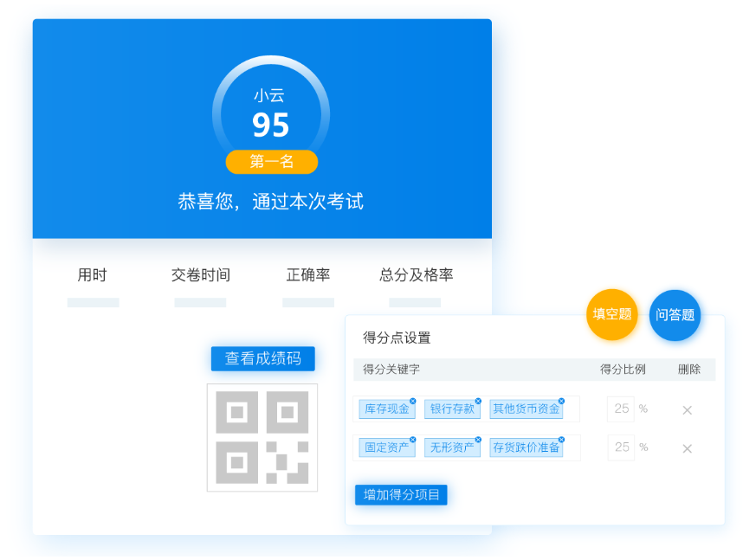Remove the 固定资产 keyword tag

(x=412, y=440)
